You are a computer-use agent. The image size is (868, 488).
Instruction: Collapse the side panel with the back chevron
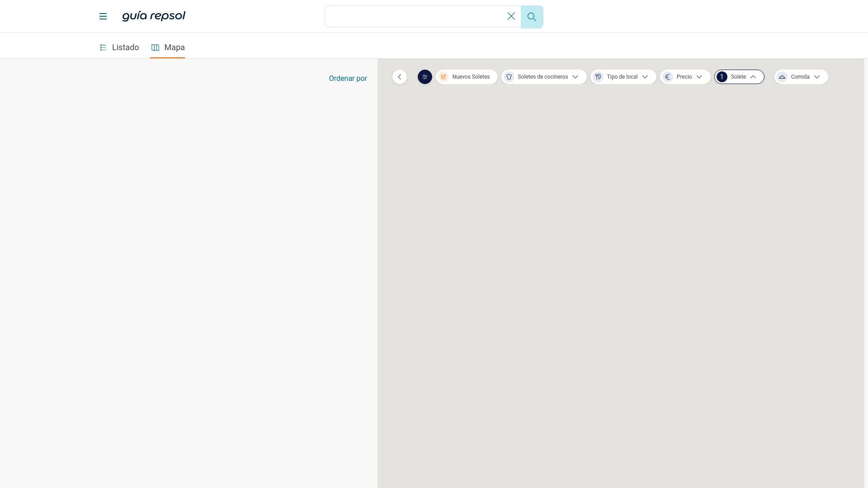pyautogui.click(x=400, y=77)
